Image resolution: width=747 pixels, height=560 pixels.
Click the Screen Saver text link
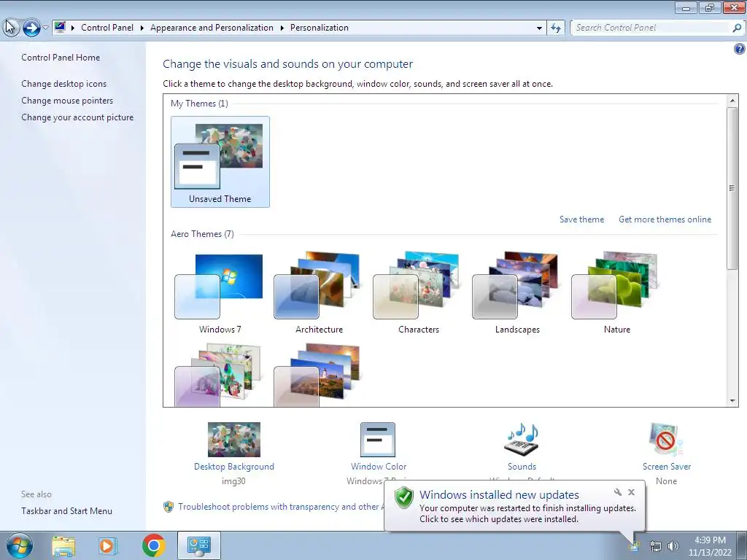(x=667, y=467)
